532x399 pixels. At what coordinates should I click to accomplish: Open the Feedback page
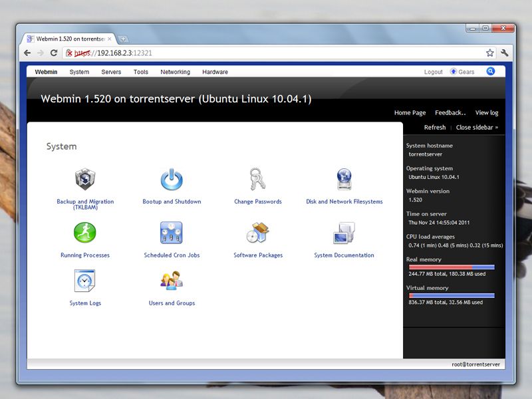451,112
